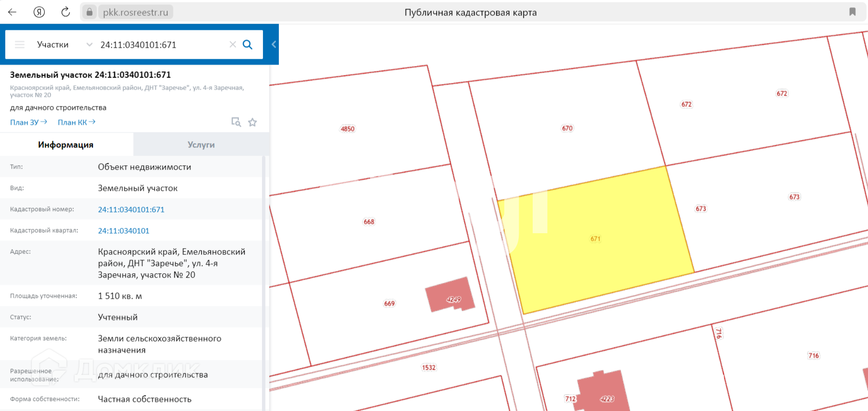
Task: Bookmark this page with the bookmark icon
Action: (x=852, y=12)
